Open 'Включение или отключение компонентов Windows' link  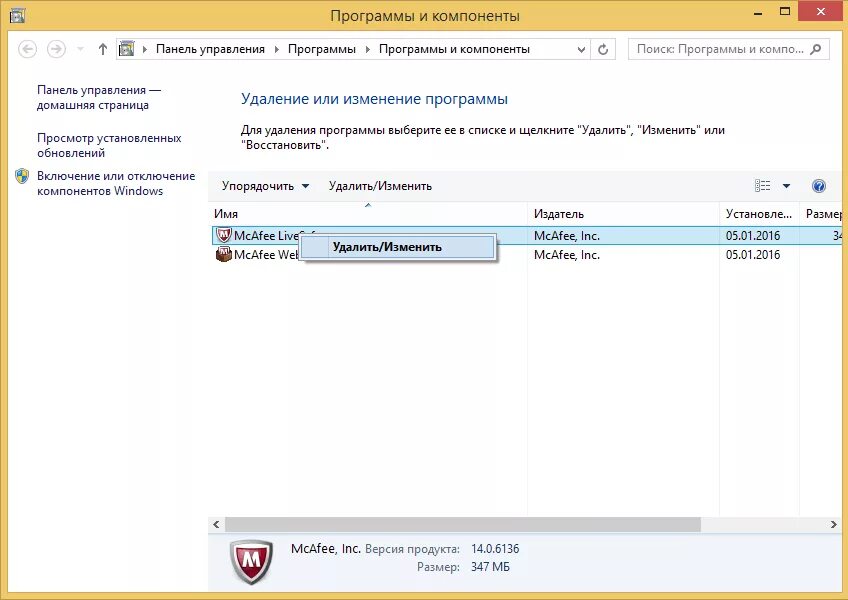[x=116, y=183]
